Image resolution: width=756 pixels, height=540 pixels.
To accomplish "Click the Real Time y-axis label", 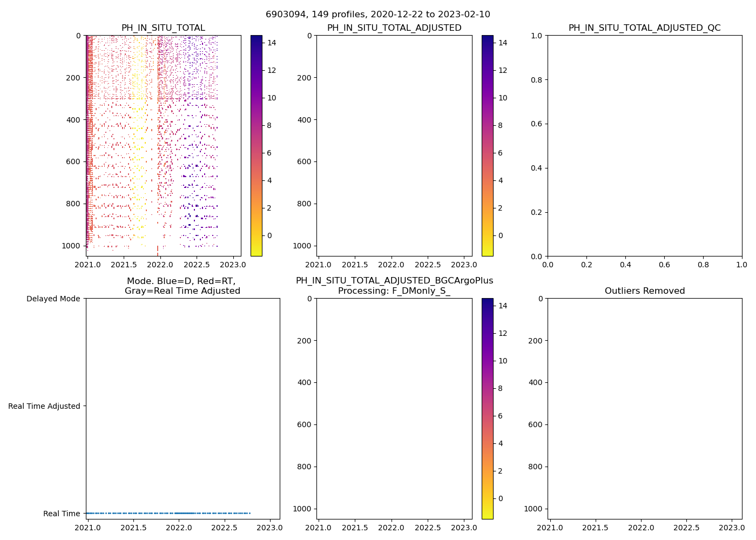I will tap(62, 514).
